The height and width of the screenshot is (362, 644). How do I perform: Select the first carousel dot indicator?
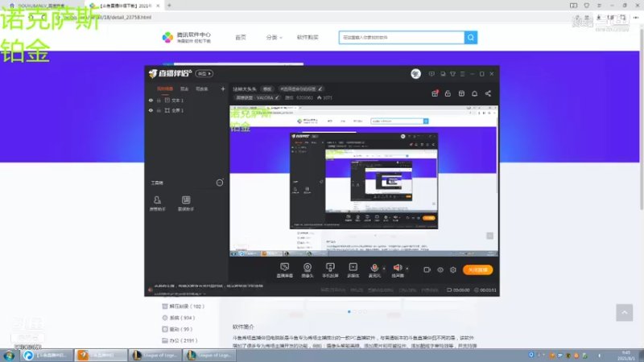349,312
